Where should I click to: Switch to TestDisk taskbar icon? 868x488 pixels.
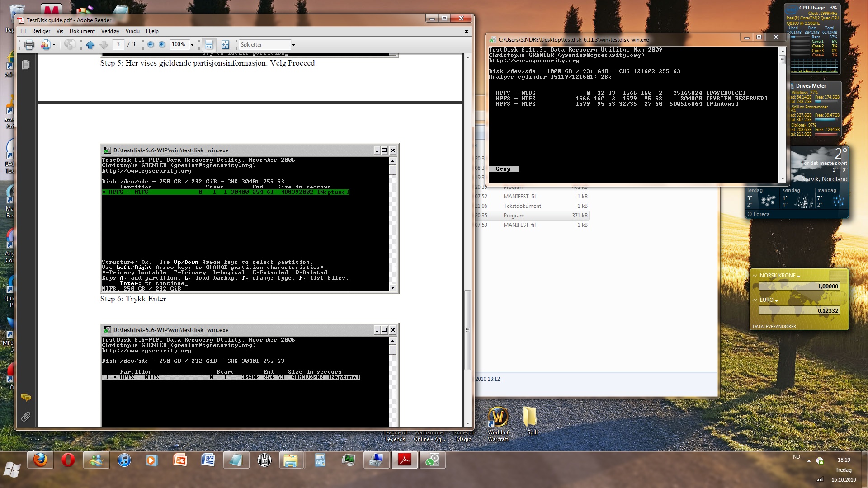(433, 460)
